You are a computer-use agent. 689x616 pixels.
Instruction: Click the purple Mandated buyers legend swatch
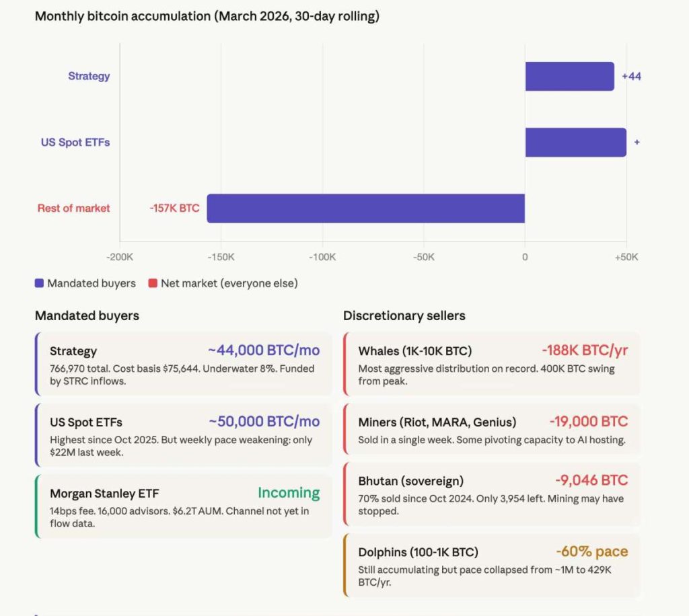[x=40, y=283]
